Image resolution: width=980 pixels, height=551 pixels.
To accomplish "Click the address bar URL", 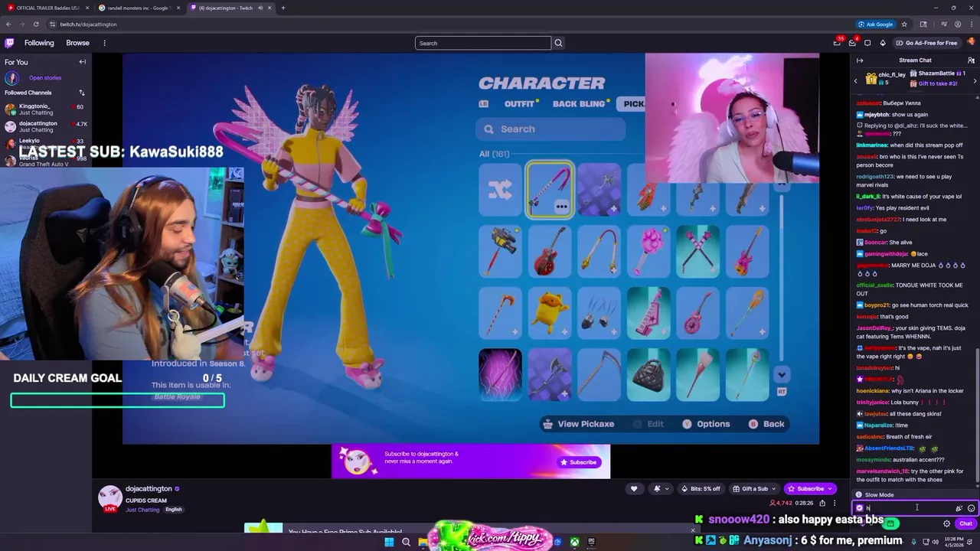I will pyautogui.click(x=89, y=24).
